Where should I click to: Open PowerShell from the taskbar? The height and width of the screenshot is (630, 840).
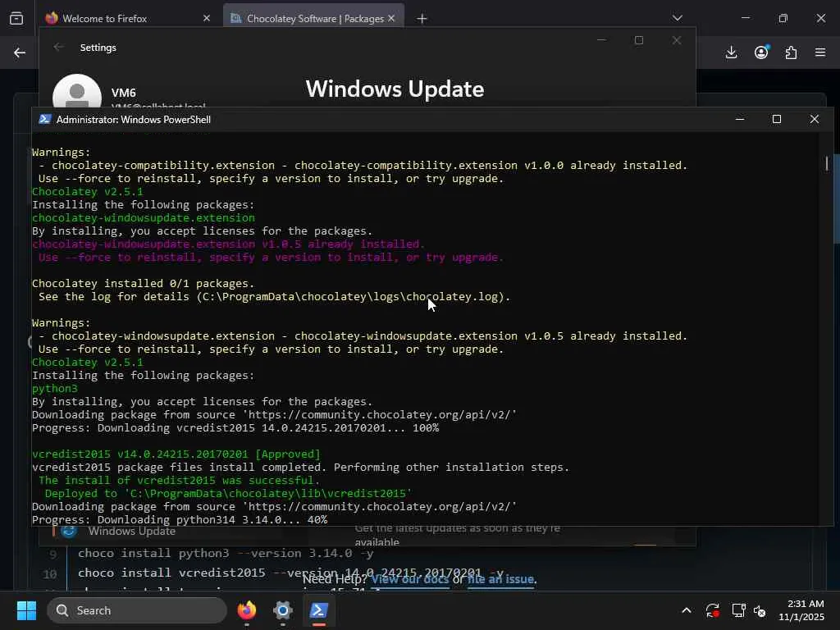pyautogui.click(x=318, y=610)
